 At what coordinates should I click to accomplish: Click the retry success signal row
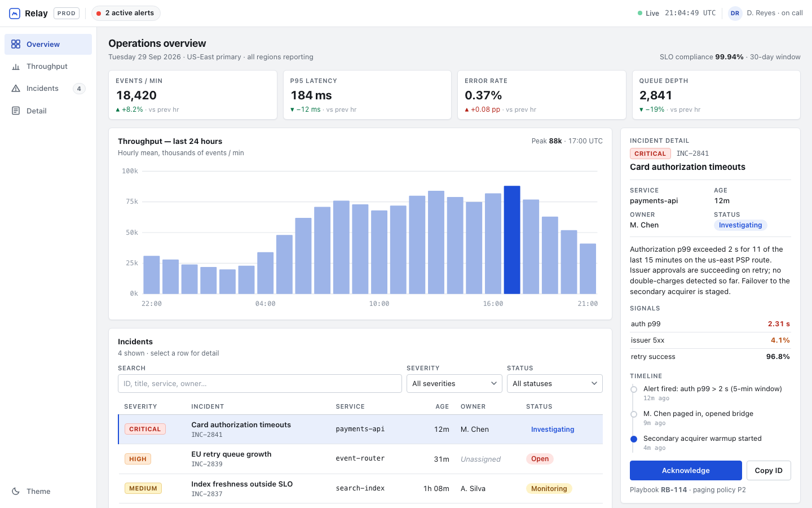(x=710, y=357)
